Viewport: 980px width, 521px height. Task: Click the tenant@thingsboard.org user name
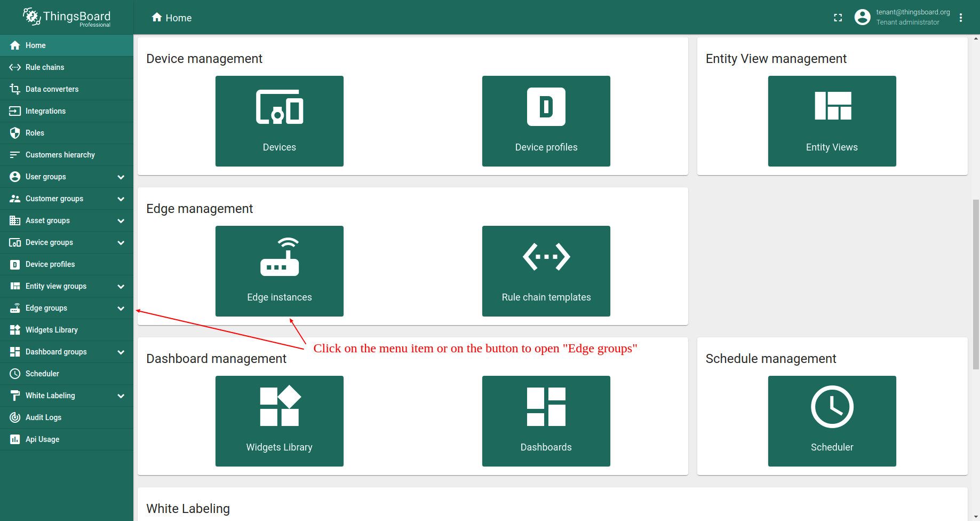click(x=913, y=12)
